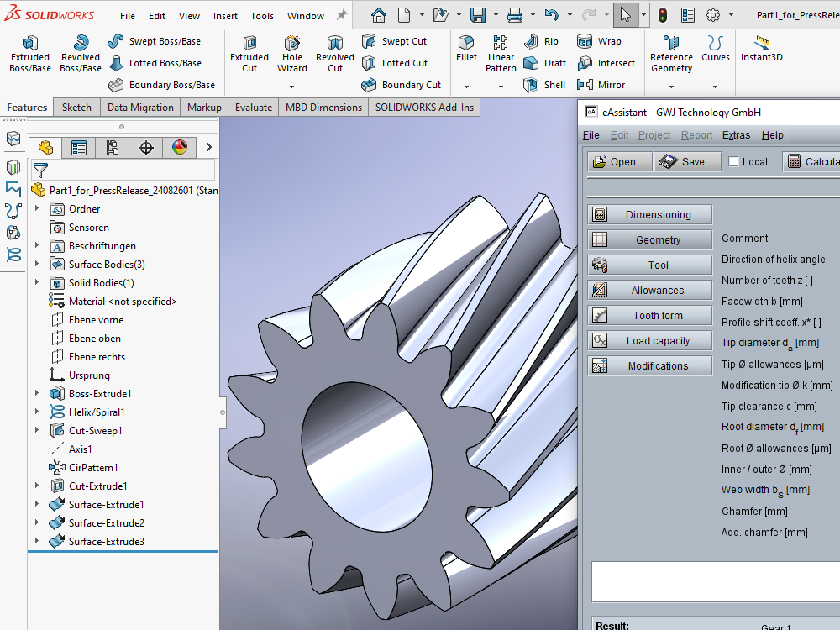Click the Shell feature tool
This screenshot has width=840, height=630.
544,85
